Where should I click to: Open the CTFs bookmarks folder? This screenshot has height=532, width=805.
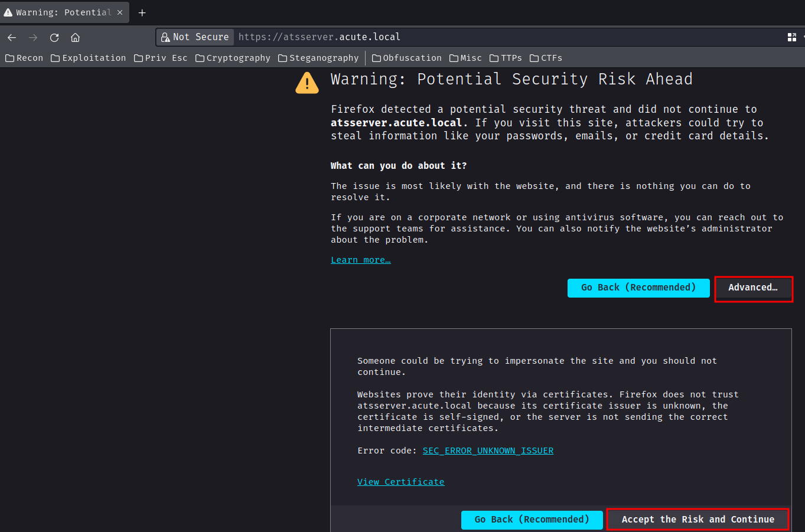pyautogui.click(x=546, y=58)
